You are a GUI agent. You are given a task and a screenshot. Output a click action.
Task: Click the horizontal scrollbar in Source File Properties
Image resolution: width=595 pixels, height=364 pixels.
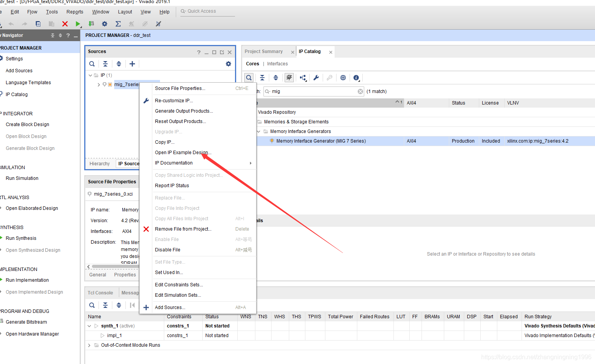(x=115, y=266)
